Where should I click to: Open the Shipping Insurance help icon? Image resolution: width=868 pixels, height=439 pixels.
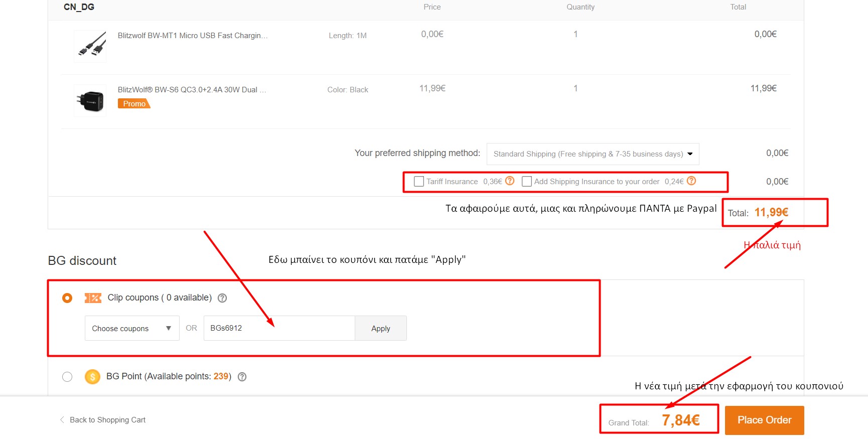click(691, 181)
